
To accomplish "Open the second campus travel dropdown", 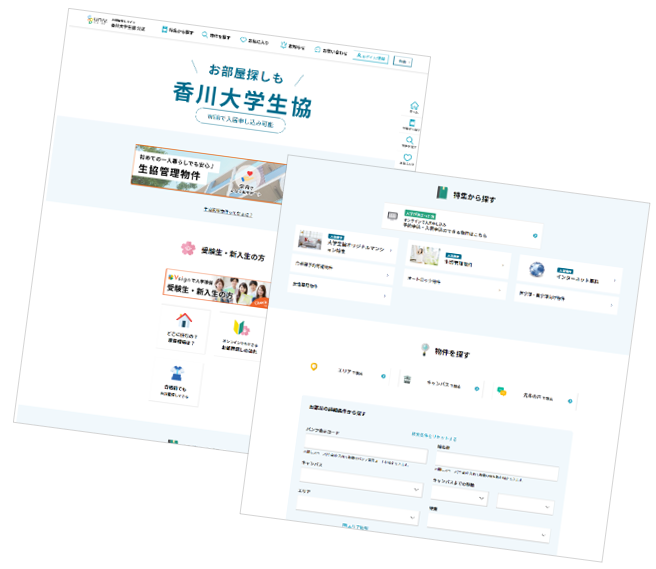I will pyautogui.click(x=525, y=505).
